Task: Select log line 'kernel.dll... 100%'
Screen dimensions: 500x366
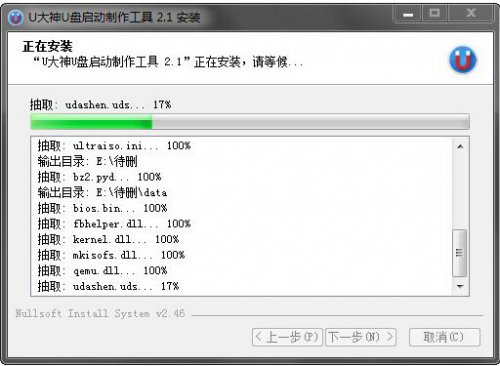Action: coord(108,239)
